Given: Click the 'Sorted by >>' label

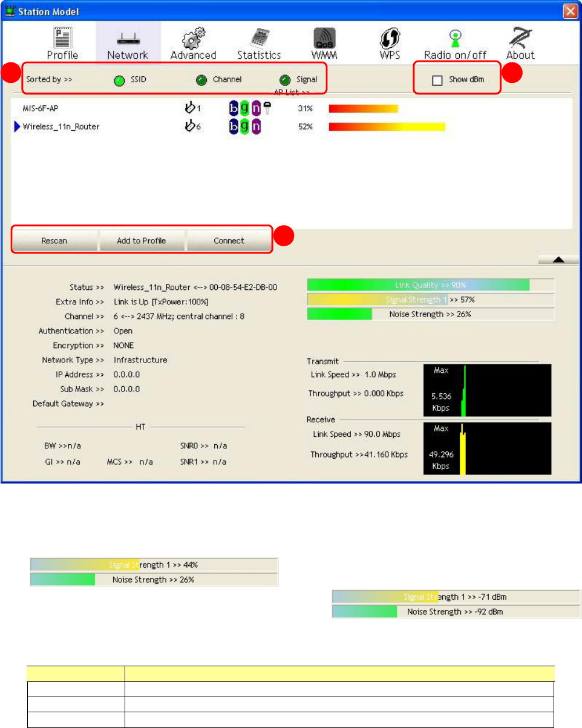Looking at the screenshot, I should [x=49, y=80].
